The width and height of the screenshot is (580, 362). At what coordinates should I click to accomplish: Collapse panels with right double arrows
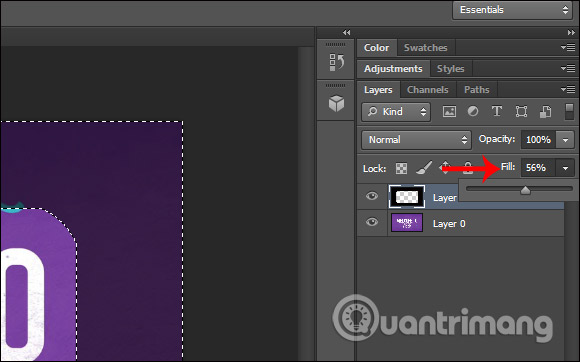[571, 33]
